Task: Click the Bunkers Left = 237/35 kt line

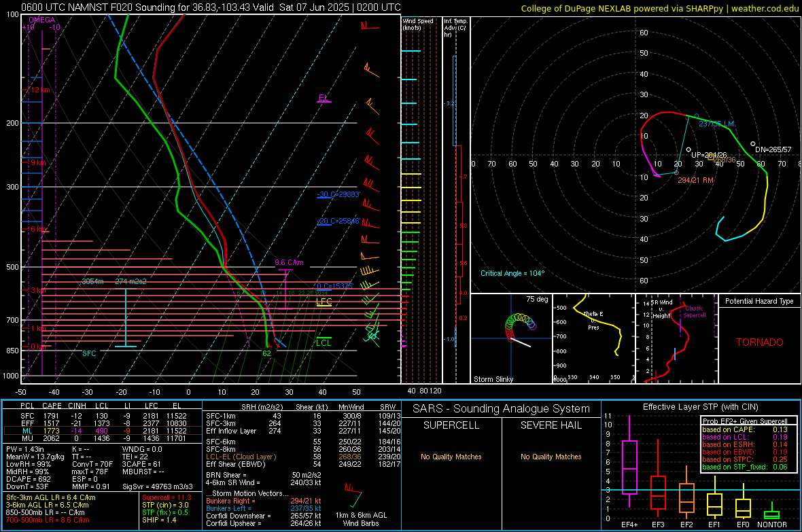Action: 264,508
